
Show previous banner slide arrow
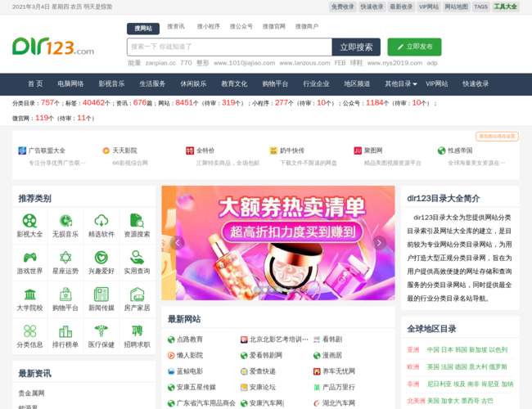(x=177, y=242)
